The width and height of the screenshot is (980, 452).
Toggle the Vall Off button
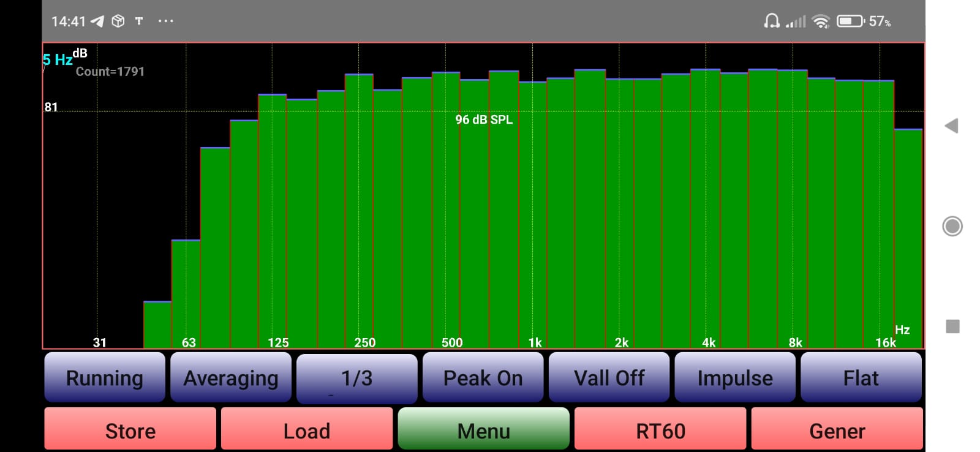[x=609, y=377]
